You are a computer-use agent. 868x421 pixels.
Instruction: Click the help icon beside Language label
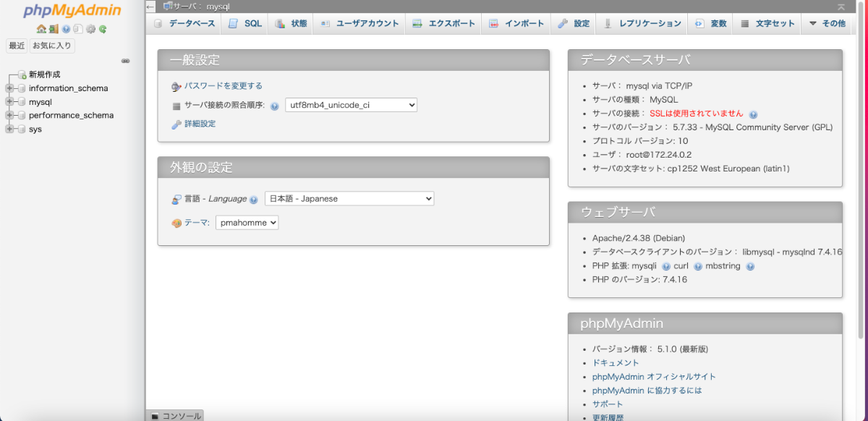pyautogui.click(x=254, y=200)
